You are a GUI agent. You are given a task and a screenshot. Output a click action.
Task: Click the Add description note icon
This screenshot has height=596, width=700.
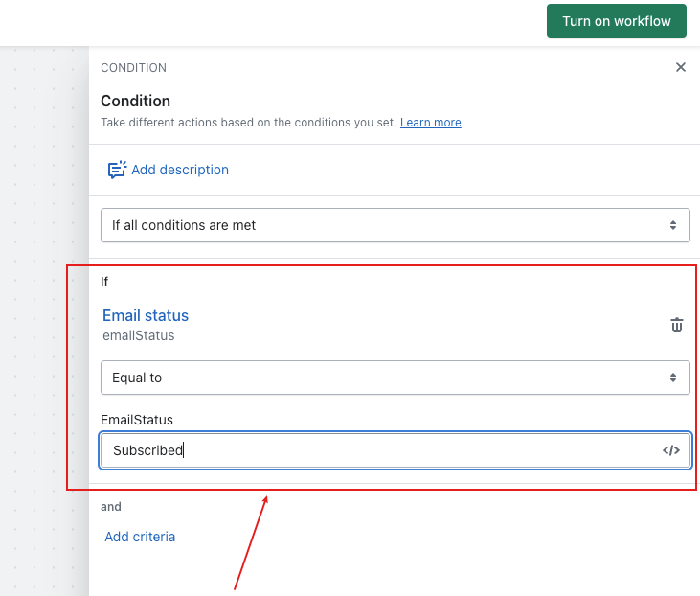tap(117, 170)
